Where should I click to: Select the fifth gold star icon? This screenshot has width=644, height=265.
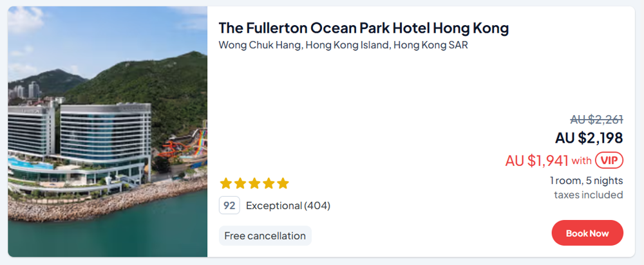[283, 183]
